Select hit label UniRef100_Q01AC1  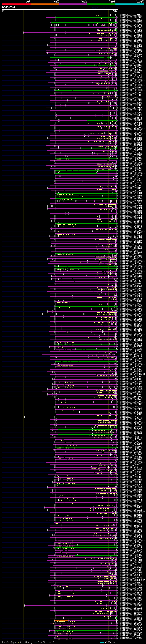[131, 100]
